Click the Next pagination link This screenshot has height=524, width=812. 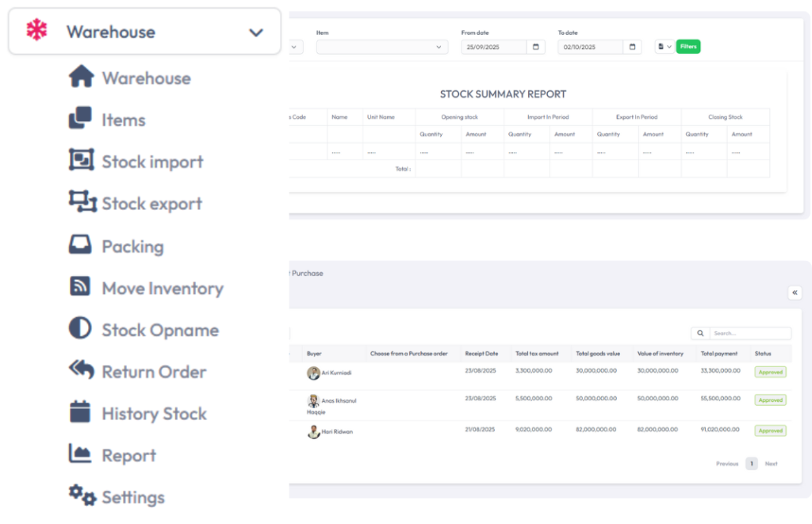(771, 464)
